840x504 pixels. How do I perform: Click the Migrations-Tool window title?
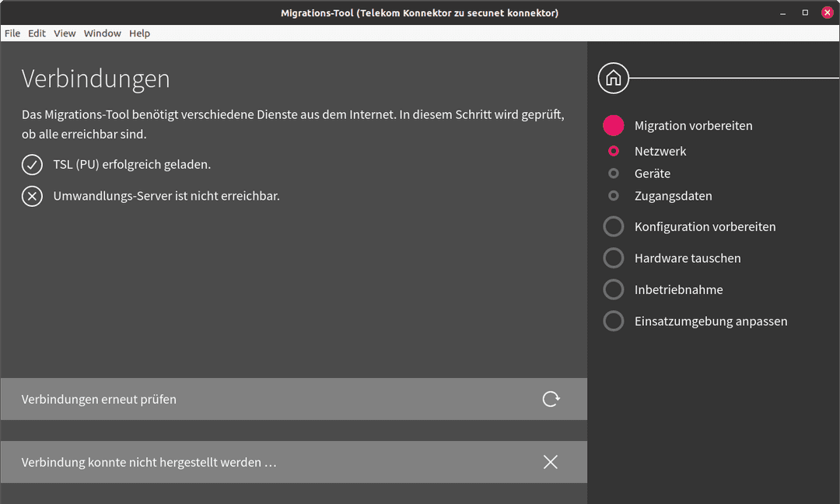point(419,13)
